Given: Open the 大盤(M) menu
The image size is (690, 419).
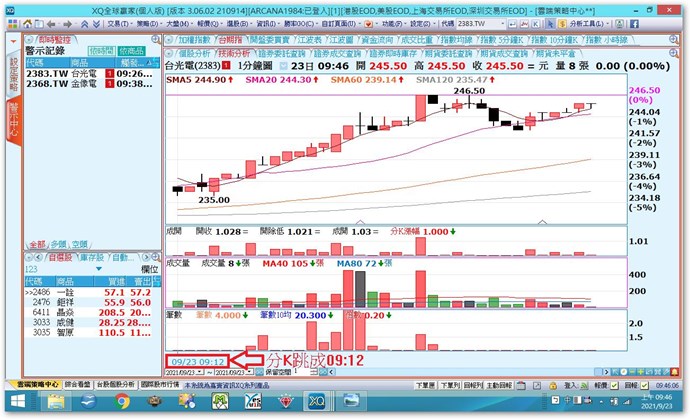Looking at the screenshot, I should pos(178,24).
